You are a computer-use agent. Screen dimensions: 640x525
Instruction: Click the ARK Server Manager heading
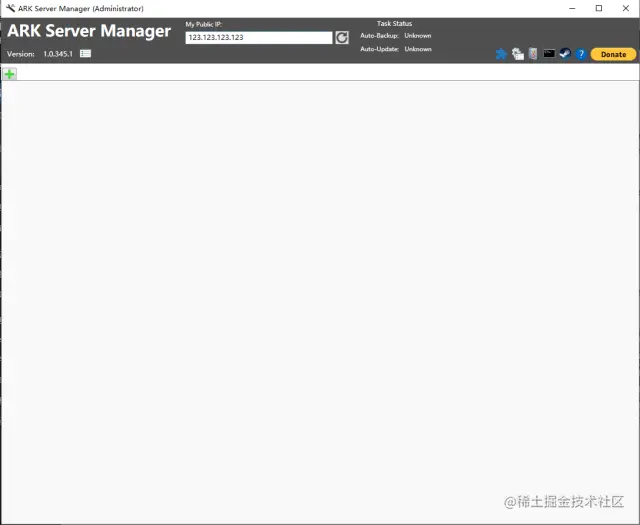click(89, 31)
